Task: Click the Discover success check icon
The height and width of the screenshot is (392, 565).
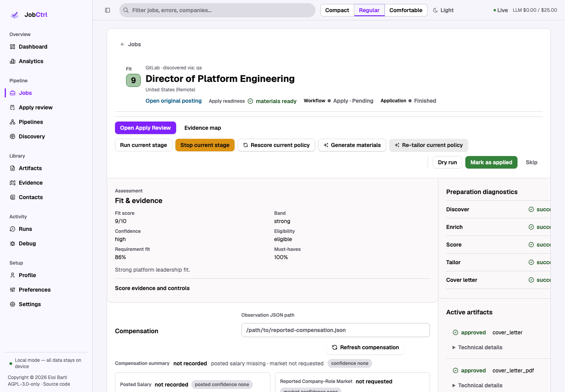Action: pyautogui.click(x=531, y=209)
